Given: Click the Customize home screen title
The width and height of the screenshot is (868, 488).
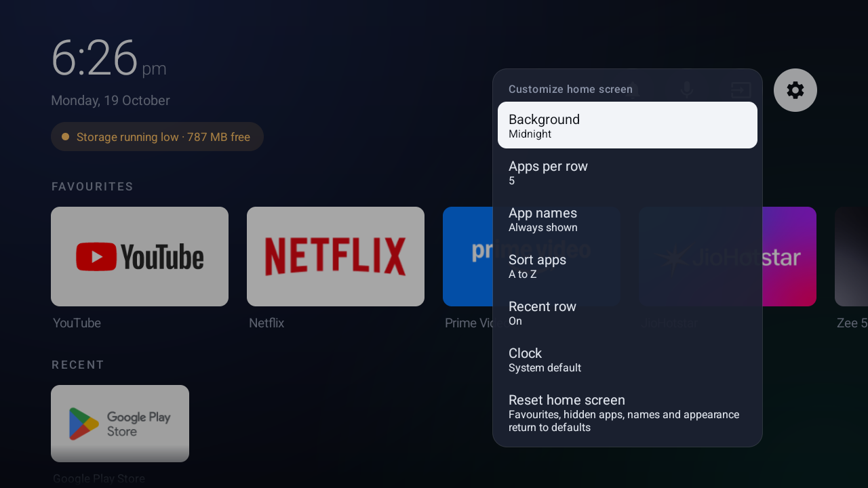Looking at the screenshot, I should pos(570,89).
